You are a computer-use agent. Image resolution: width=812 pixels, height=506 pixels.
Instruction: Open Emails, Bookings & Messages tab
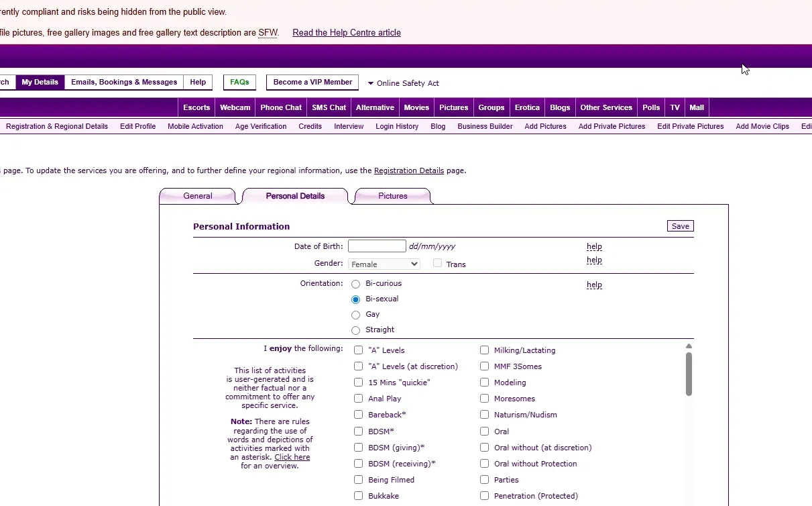(x=124, y=83)
